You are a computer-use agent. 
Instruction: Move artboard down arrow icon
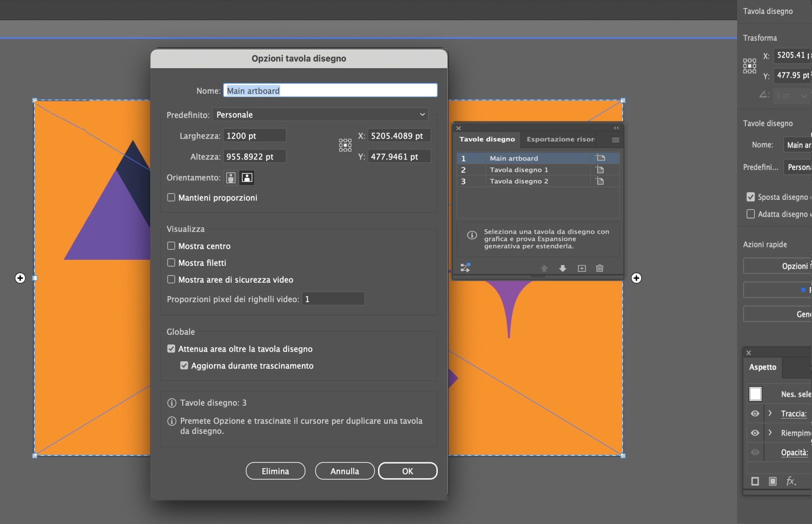[x=562, y=268]
